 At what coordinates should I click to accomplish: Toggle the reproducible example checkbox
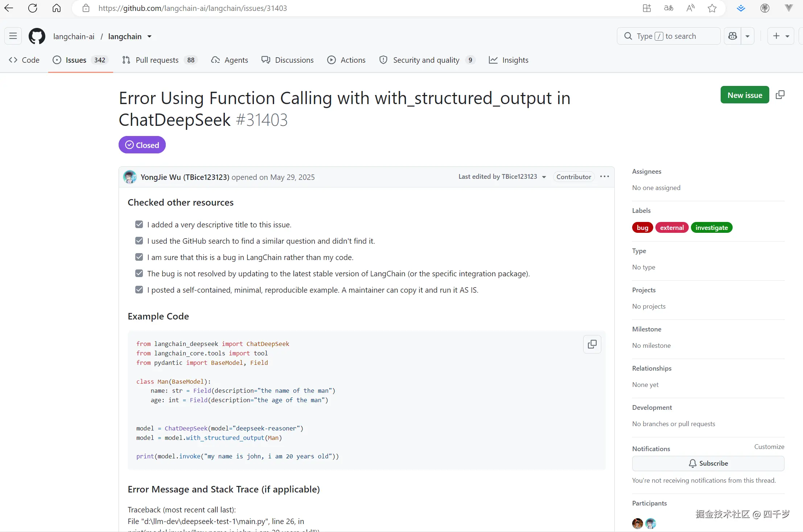[139, 290]
